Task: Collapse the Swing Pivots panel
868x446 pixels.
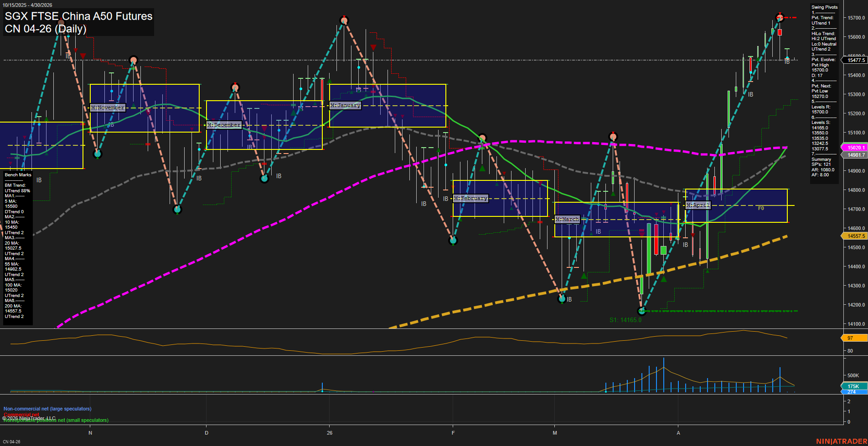Action: (x=824, y=7)
